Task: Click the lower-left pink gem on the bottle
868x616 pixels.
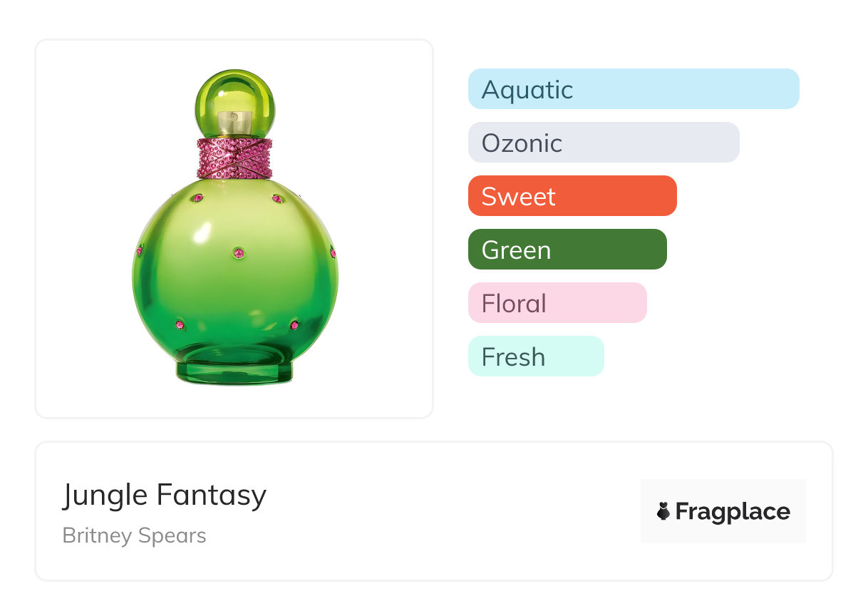Action: pos(180,325)
